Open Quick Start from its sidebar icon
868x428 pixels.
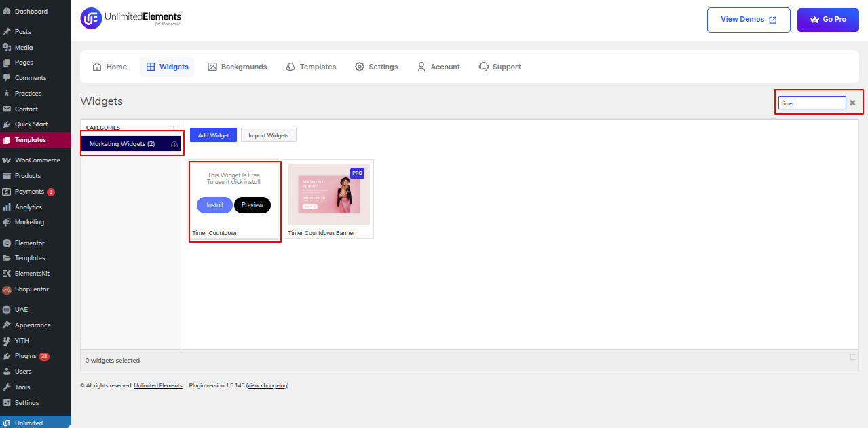tap(7, 124)
